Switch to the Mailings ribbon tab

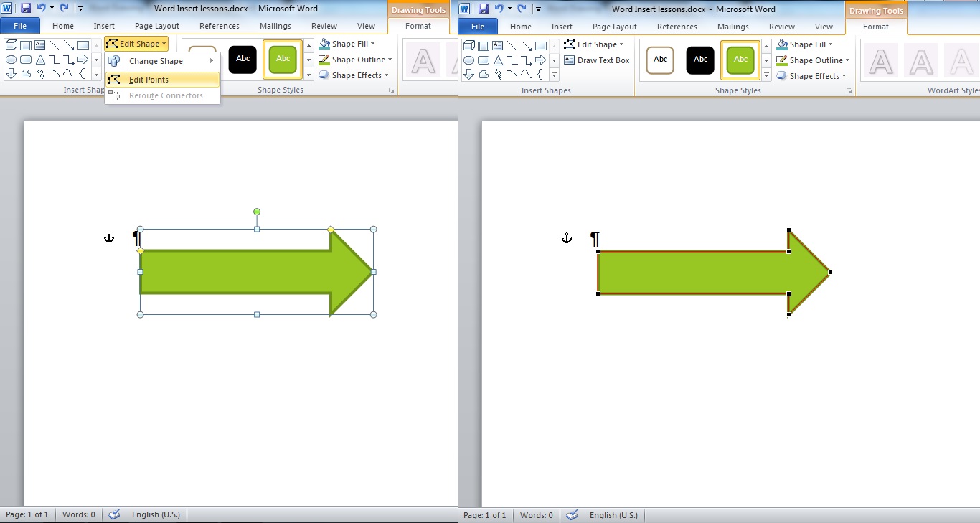275,26
